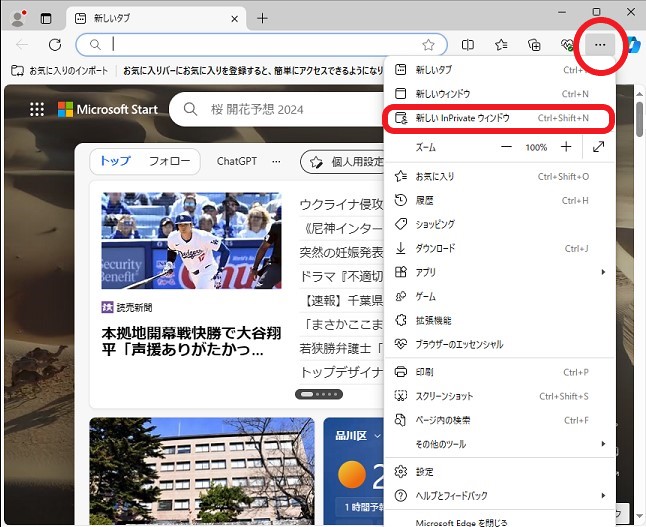Image resolution: width=646 pixels, height=527 pixels.
Task: Open the favorites list toolbar icon
Action: (501, 45)
